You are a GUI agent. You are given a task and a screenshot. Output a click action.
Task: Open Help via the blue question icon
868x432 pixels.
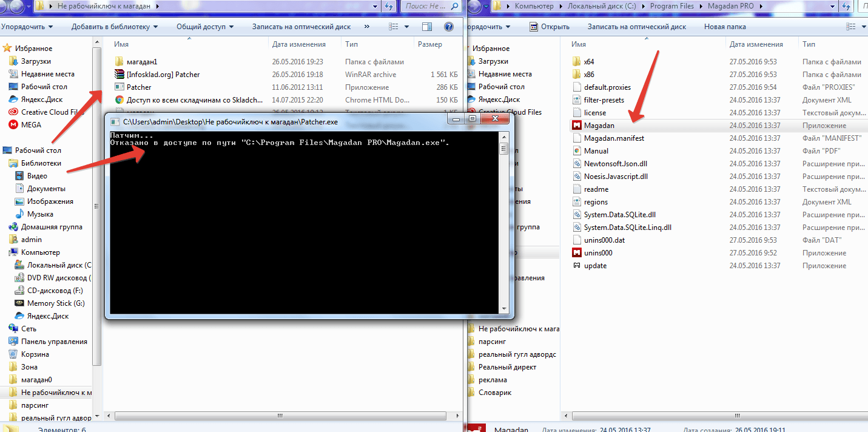pos(449,27)
